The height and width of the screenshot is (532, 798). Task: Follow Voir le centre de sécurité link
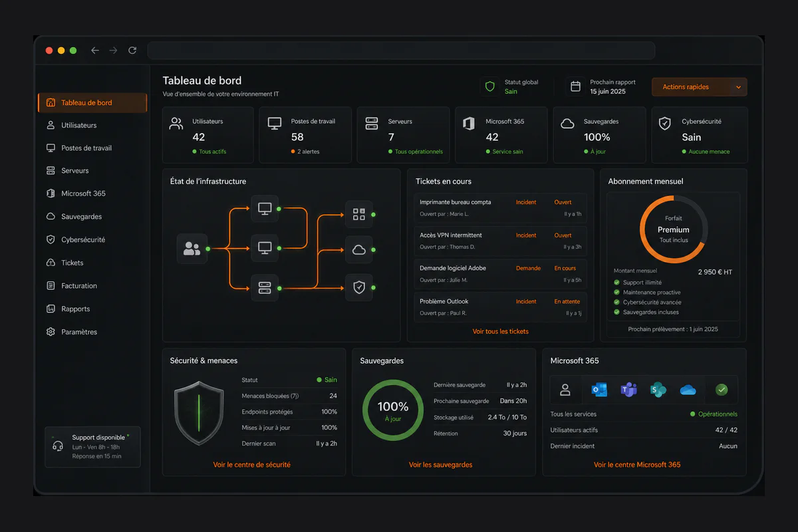point(252,465)
